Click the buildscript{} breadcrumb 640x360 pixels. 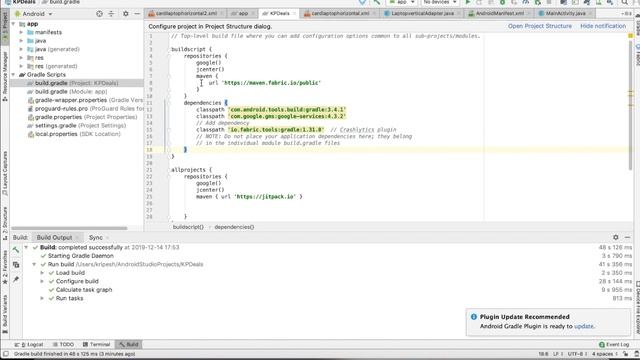click(x=188, y=227)
